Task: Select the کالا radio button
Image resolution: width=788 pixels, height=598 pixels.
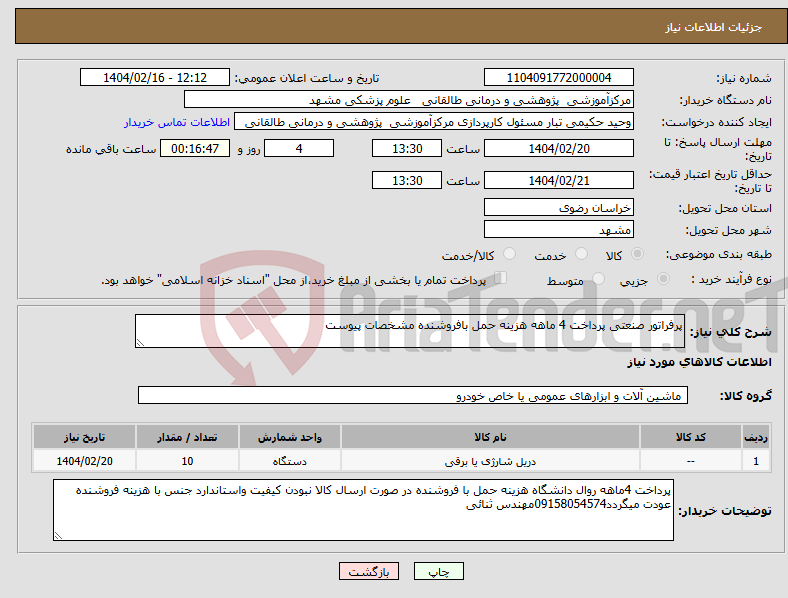Action: point(637,254)
